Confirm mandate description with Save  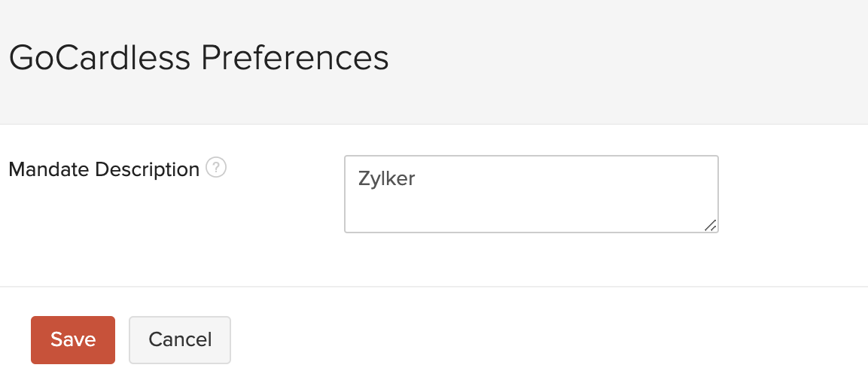tap(73, 340)
